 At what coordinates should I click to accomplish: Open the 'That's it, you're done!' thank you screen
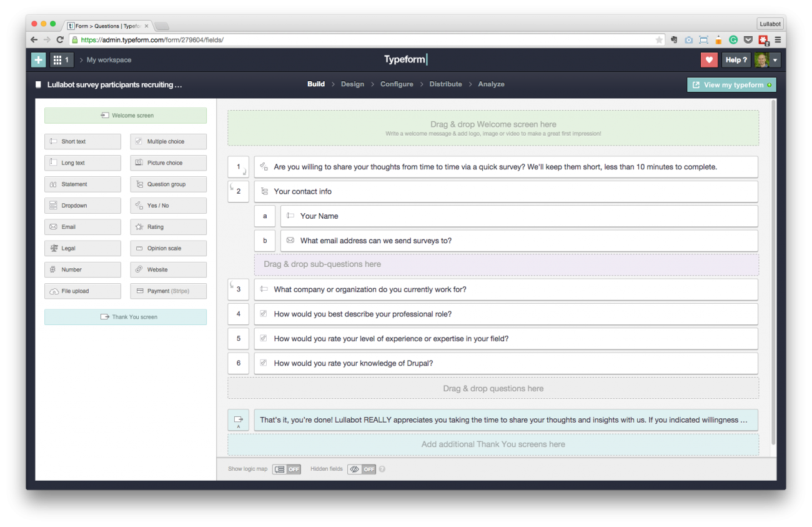point(506,420)
